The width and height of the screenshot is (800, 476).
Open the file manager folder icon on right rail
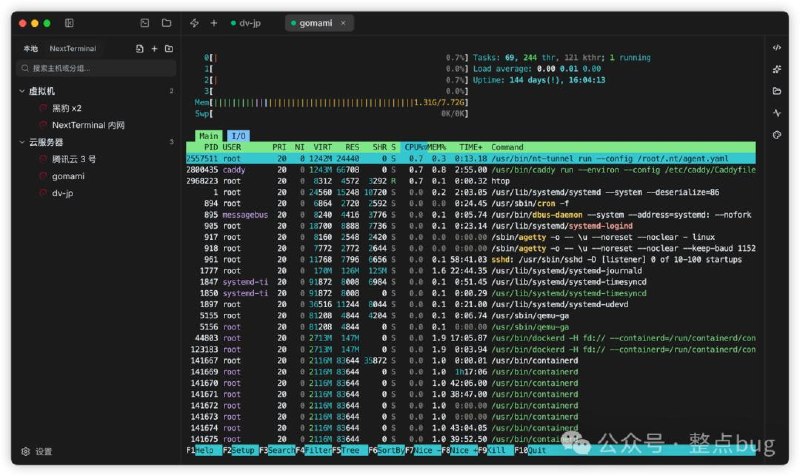[777, 91]
